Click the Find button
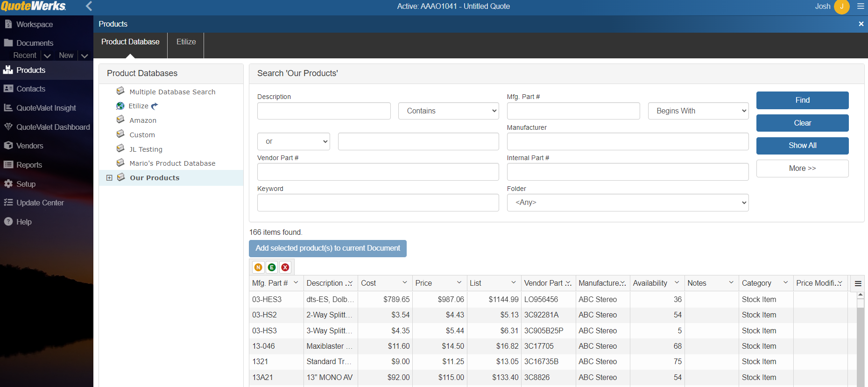Image resolution: width=868 pixels, height=387 pixels. [802, 100]
